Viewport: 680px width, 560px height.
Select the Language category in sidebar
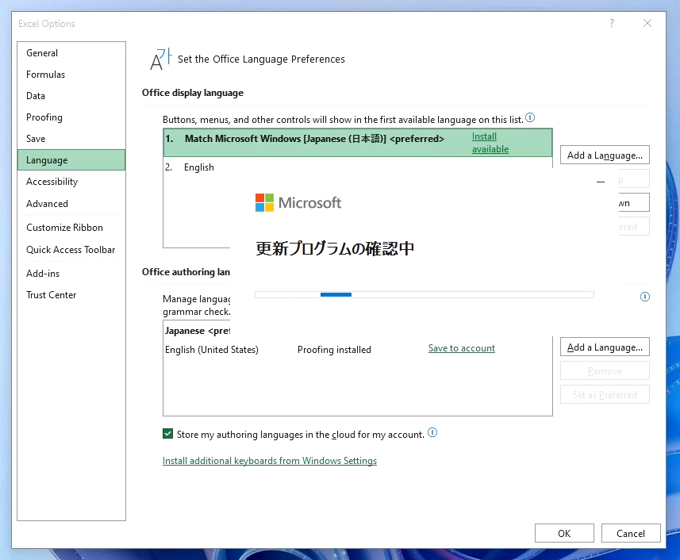coord(71,160)
